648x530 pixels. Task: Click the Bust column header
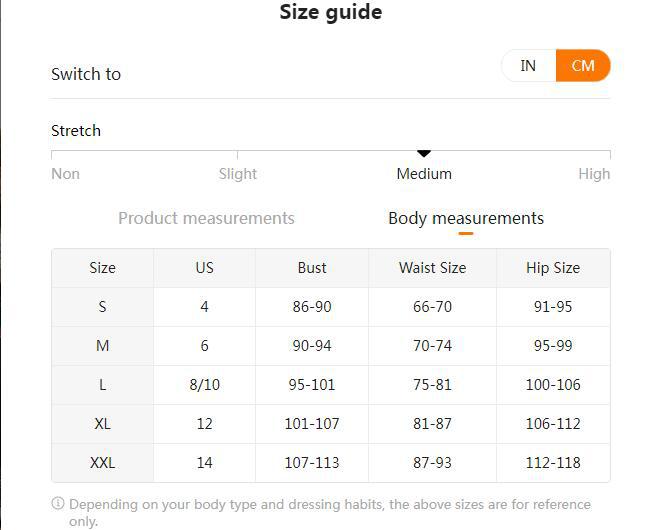point(312,268)
